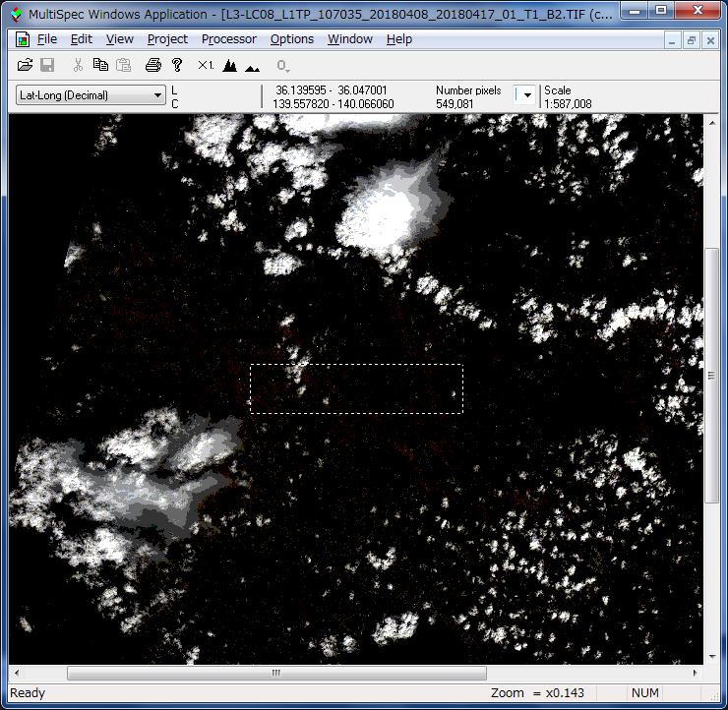Image resolution: width=728 pixels, height=710 pixels.
Task: Open the Project menu
Action: click(x=167, y=39)
